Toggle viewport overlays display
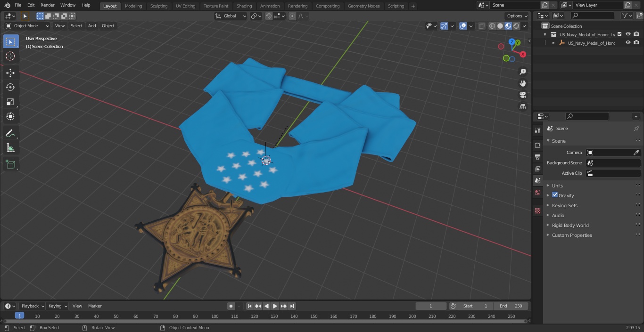644x332 pixels. click(x=463, y=26)
